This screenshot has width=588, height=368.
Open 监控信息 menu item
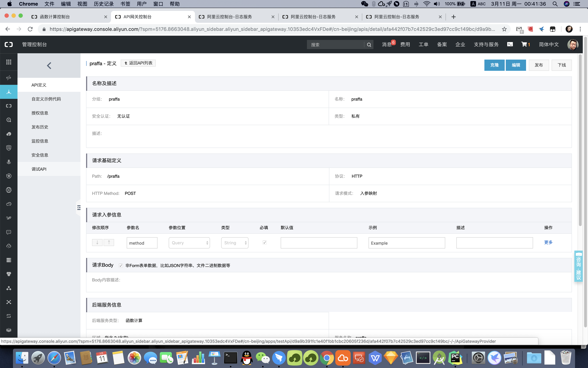[x=49, y=141]
